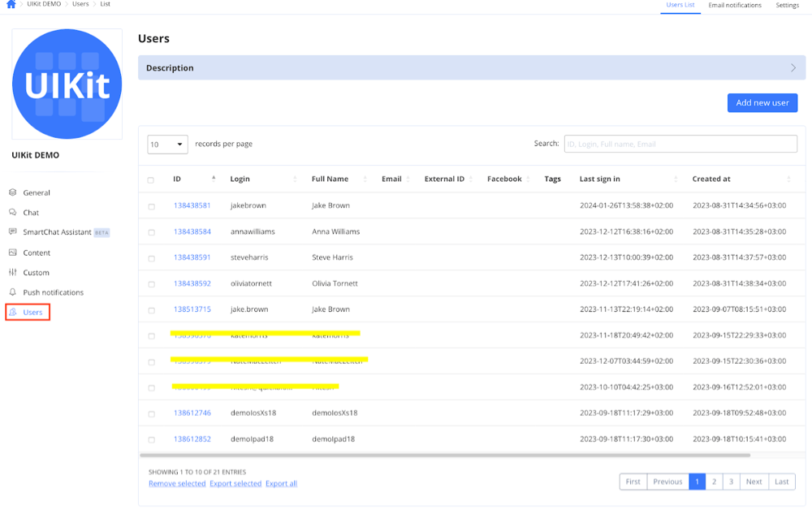Click the Push notifications bell icon

coord(13,292)
